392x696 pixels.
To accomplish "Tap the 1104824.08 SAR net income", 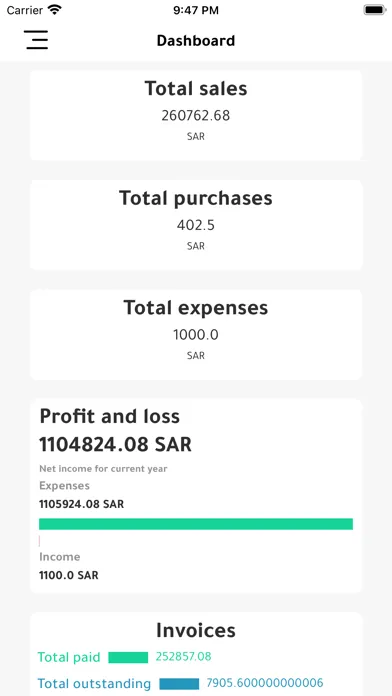I will pyautogui.click(x=115, y=444).
